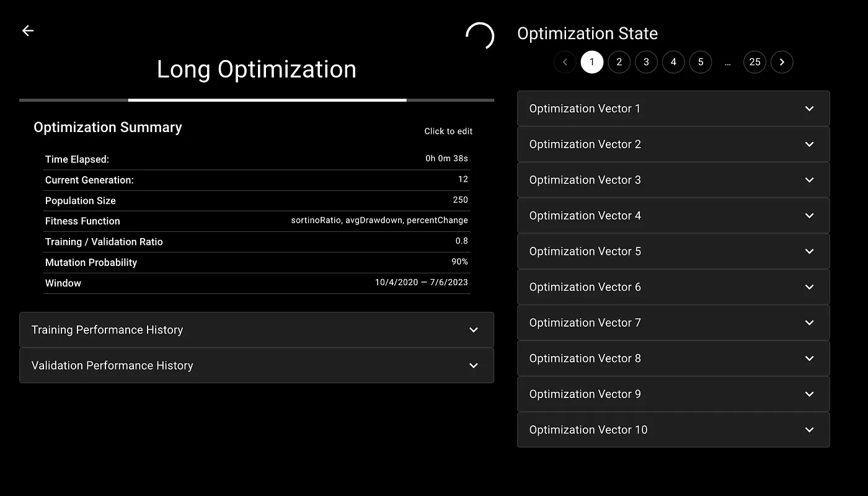Expand Optimization Vector 8

pos(673,358)
